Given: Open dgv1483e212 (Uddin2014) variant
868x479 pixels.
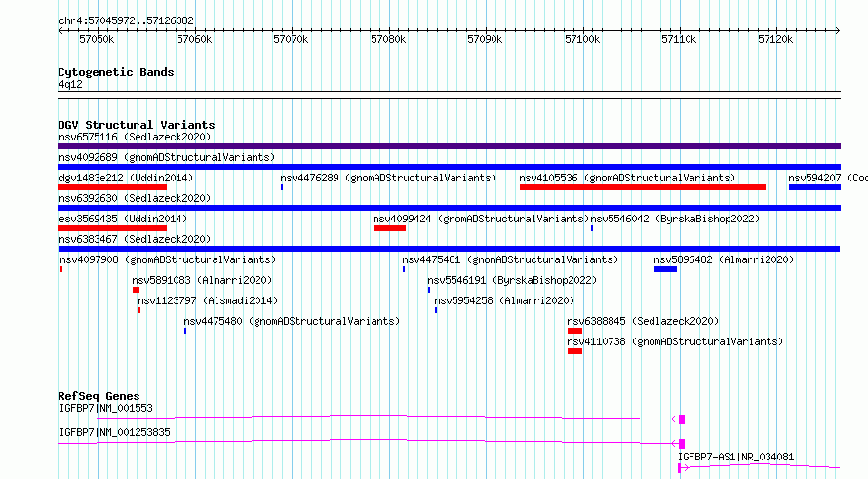Looking at the screenshot, I should click(x=126, y=178).
